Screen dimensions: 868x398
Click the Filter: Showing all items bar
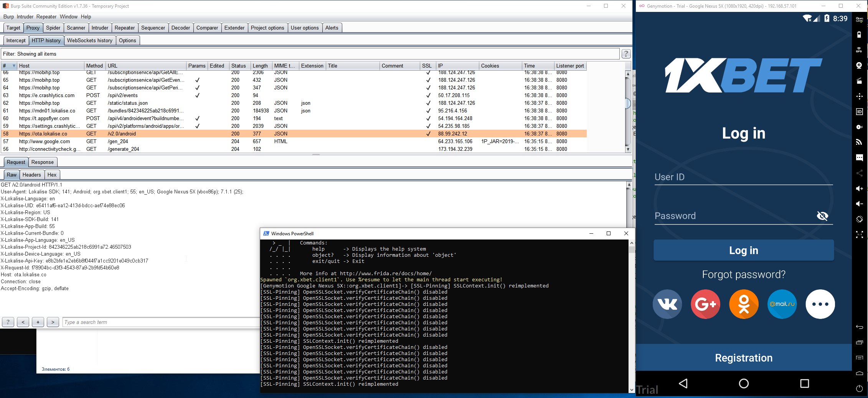[x=310, y=54]
